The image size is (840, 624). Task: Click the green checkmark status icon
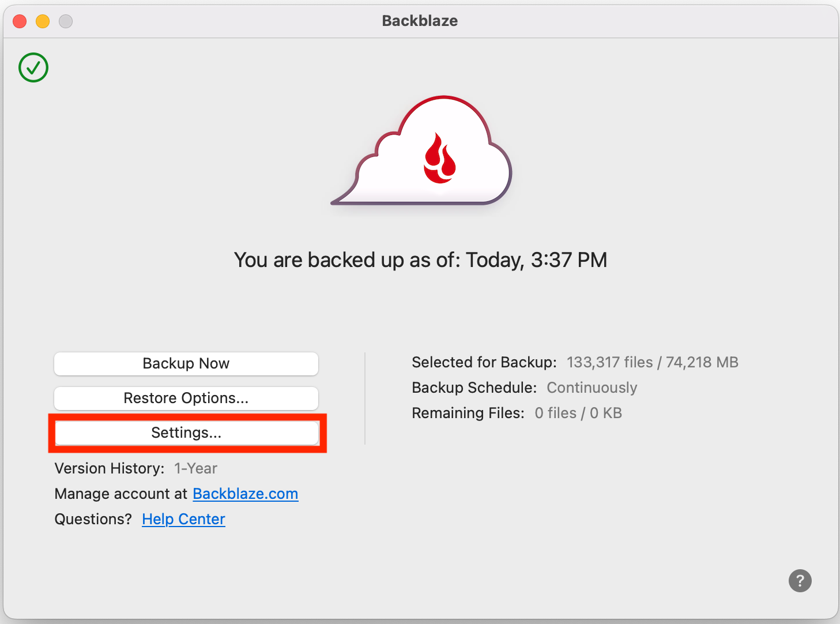tap(33, 67)
